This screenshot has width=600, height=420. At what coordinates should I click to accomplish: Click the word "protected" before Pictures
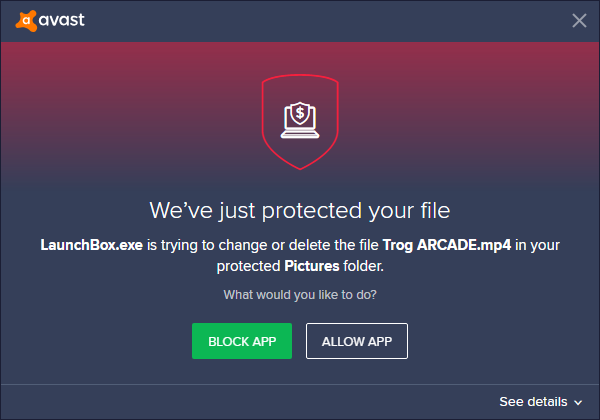pos(248,266)
